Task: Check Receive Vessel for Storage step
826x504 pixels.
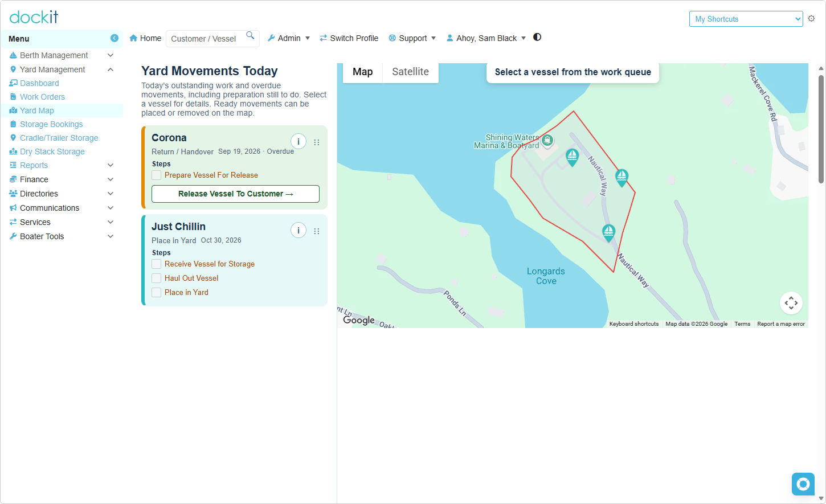Action: coord(156,264)
